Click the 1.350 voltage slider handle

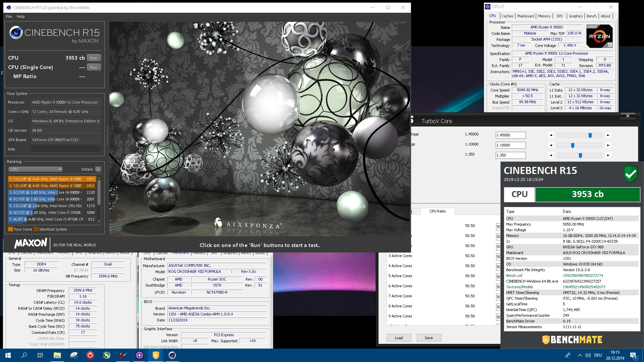[580, 156]
